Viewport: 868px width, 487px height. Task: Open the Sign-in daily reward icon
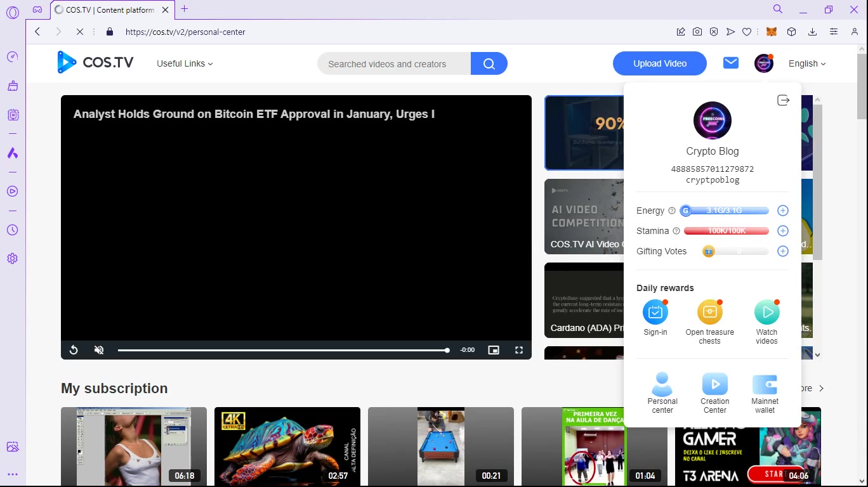coord(655,312)
